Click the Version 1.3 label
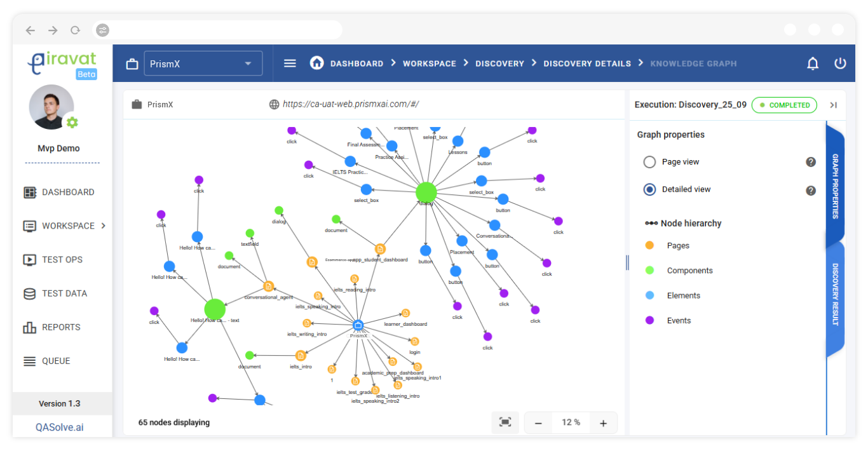 (x=60, y=403)
